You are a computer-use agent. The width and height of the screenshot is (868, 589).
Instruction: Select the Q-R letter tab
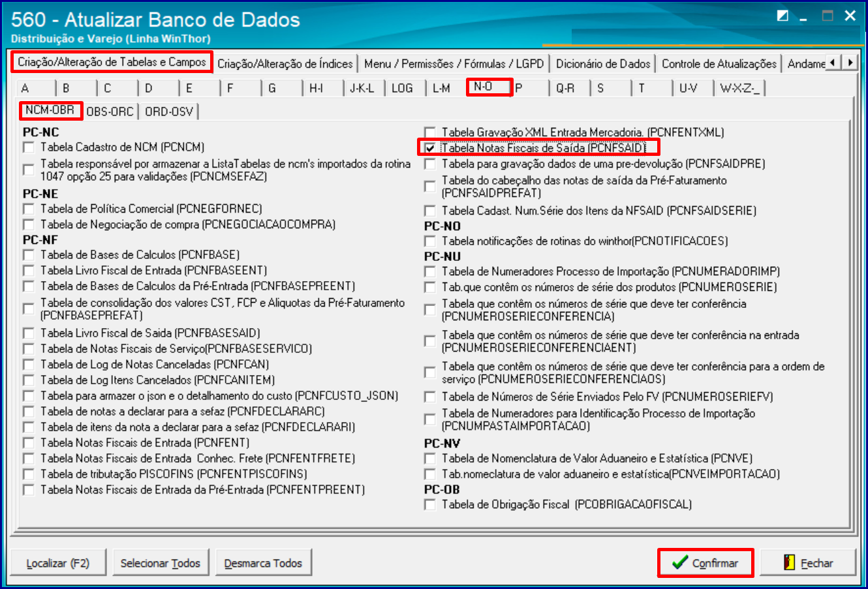tap(569, 88)
